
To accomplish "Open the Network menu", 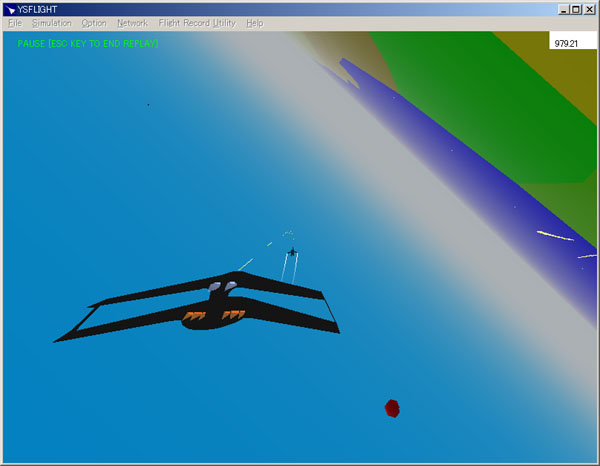I will (x=132, y=23).
